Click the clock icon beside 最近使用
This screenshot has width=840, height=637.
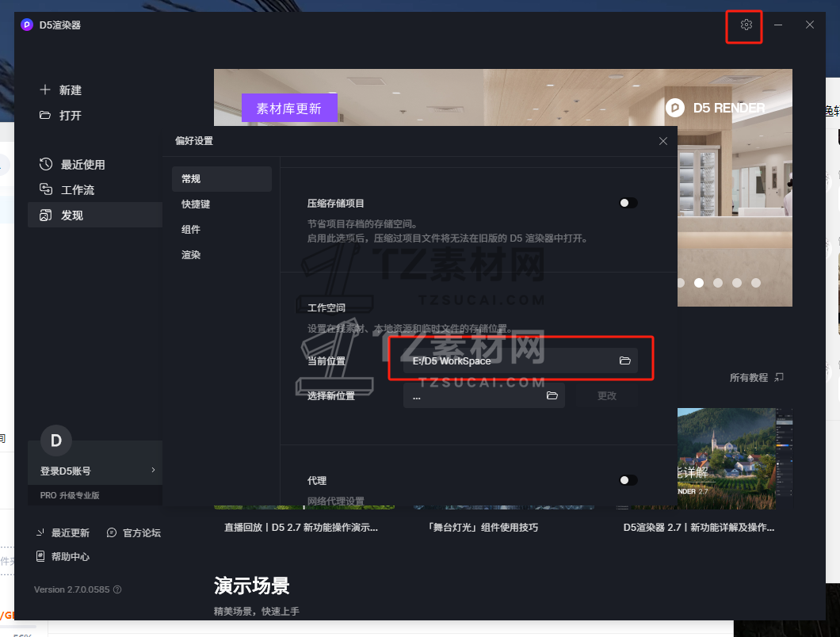coord(45,164)
